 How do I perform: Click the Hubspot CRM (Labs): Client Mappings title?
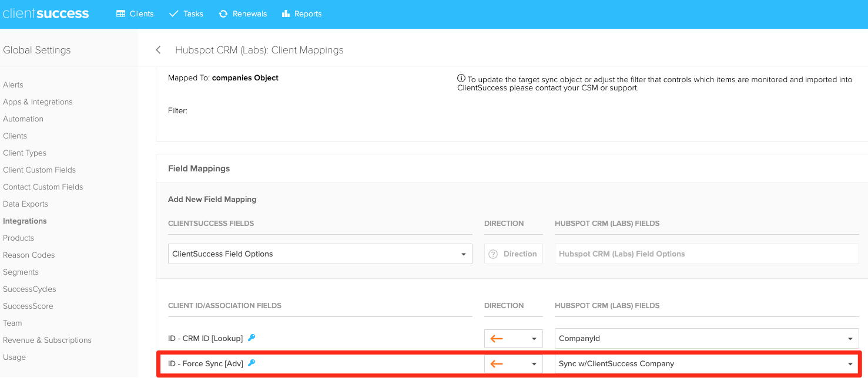coord(259,50)
